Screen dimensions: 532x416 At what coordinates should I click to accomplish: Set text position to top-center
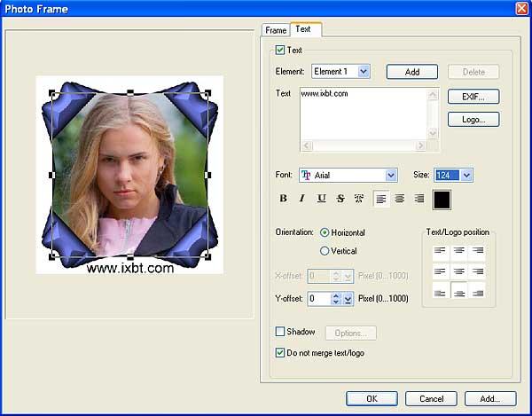tap(459, 252)
